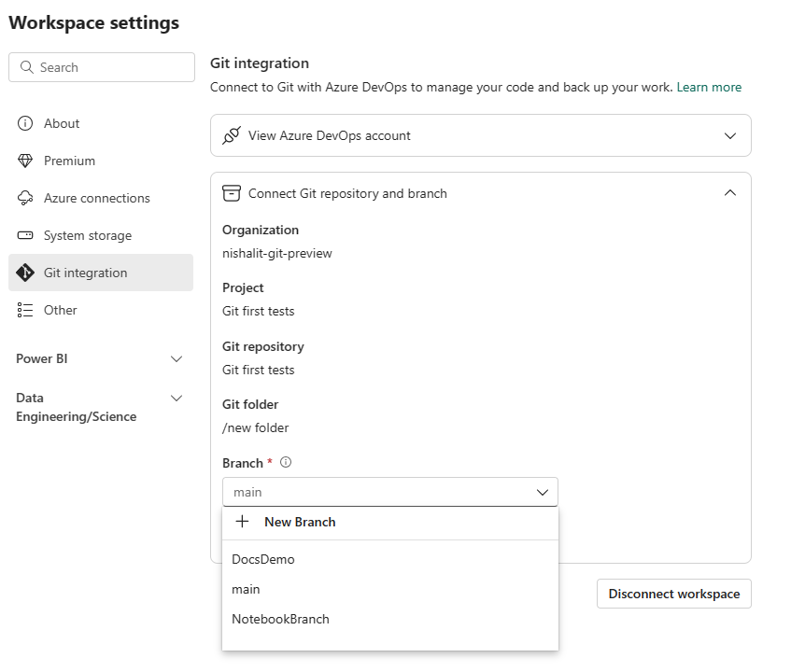This screenshot has width=805, height=672.
Task: Pick the main branch option in list
Action: pyautogui.click(x=247, y=589)
